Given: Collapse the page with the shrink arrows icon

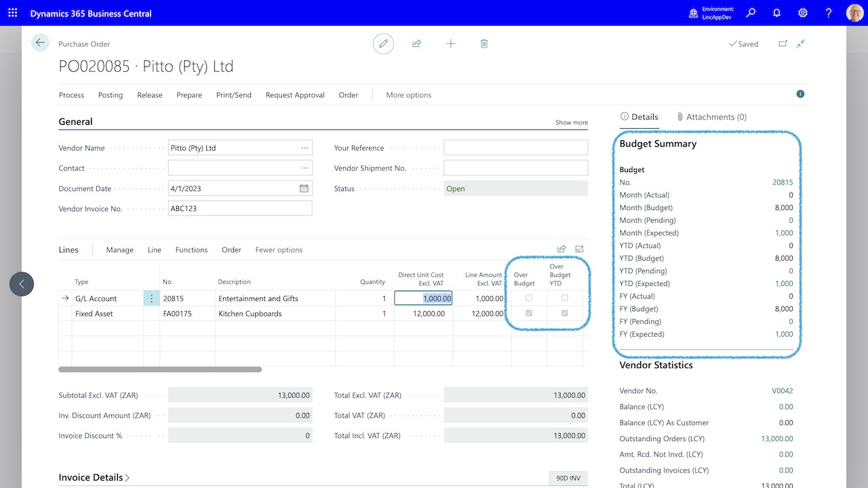Looking at the screenshot, I should pyautogui.click(x=801, y=43).
